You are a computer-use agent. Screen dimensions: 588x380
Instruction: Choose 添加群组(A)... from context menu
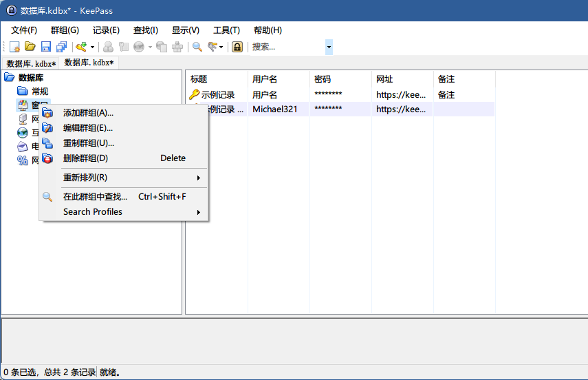coord(124,113)
